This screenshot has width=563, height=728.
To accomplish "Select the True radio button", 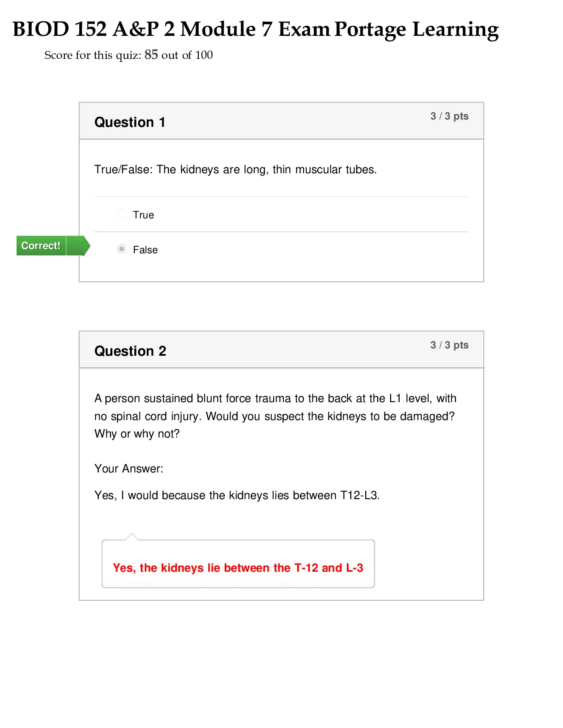I will coord(121,214).
